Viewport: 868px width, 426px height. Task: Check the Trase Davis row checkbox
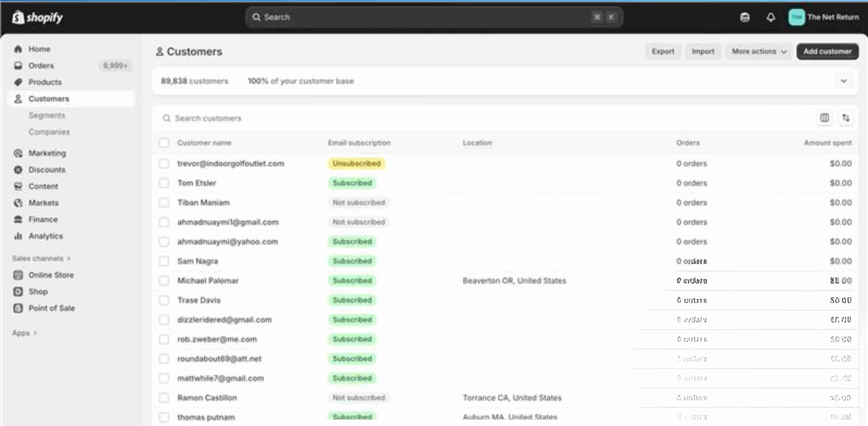point(164,300)
